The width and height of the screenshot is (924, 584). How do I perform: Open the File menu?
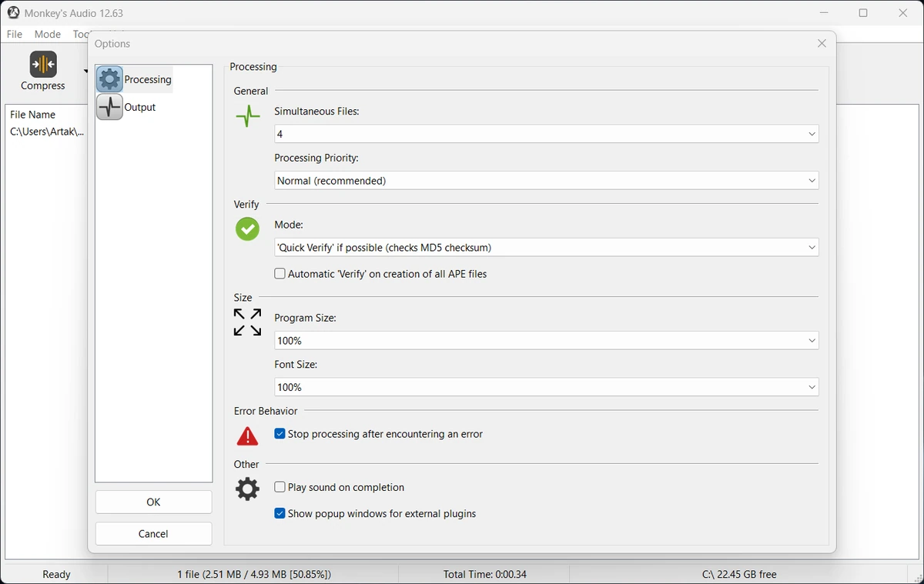(x=15, y=34)
